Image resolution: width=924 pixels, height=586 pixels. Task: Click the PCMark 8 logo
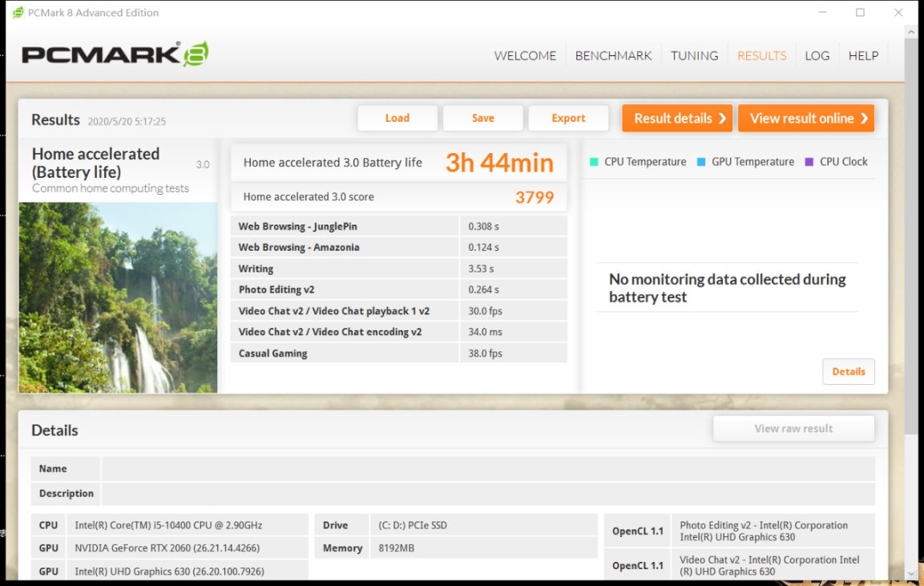[x=115, y=55]
